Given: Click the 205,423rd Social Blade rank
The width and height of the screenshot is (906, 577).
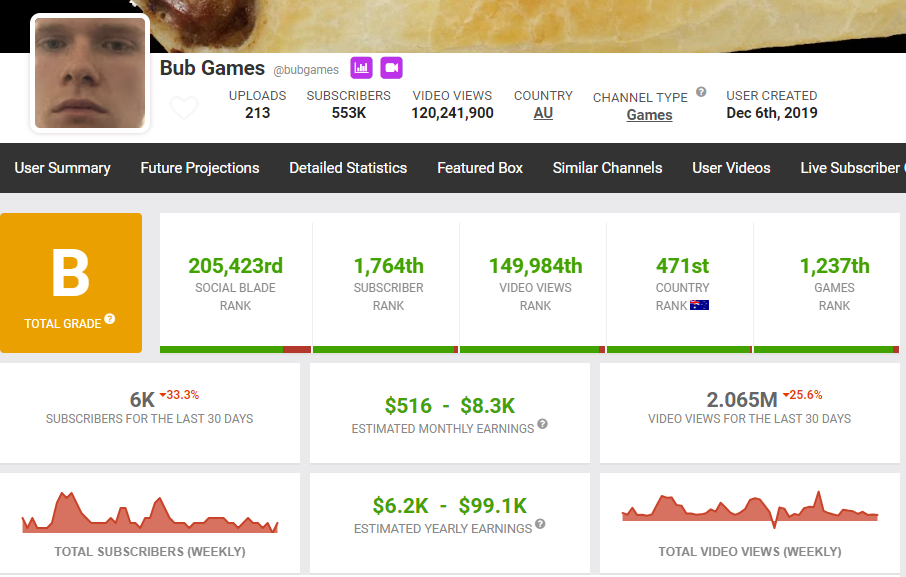Looking at the screenshot, I should [x=236, y=266].
